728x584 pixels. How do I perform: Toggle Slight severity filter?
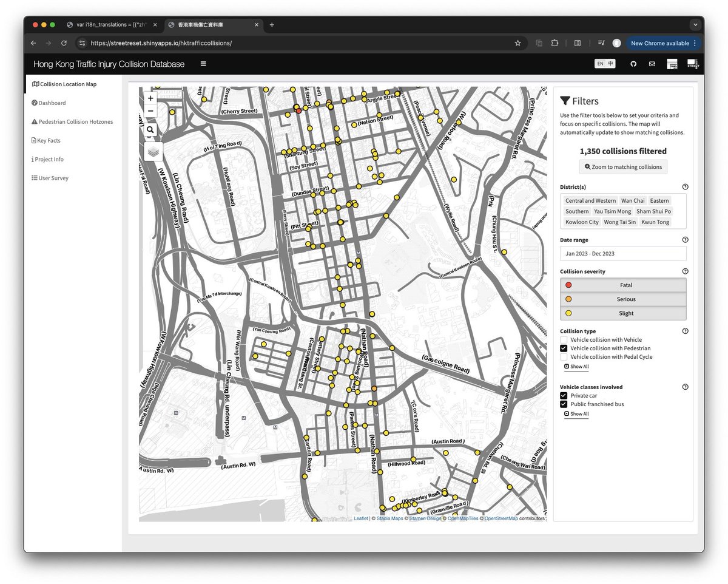pos(623,313)
